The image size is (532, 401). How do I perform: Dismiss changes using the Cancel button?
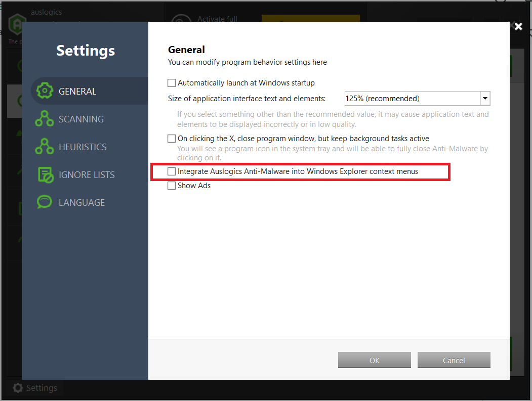tap(454, 360)
